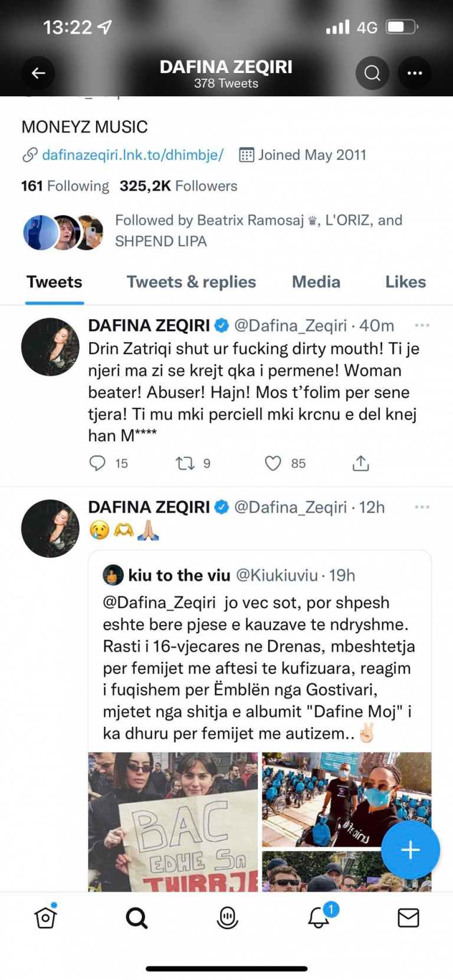Tap the Explore search icon at the bottom
Screen dimensions: 453x980
tap(136, 917)
